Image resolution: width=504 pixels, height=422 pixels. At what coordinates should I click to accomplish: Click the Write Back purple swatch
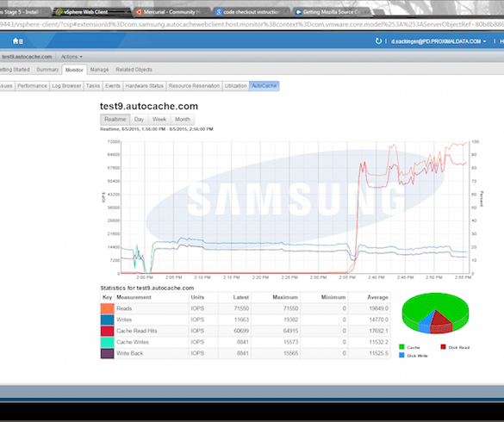pyautogui.click(x=107, y=354)
